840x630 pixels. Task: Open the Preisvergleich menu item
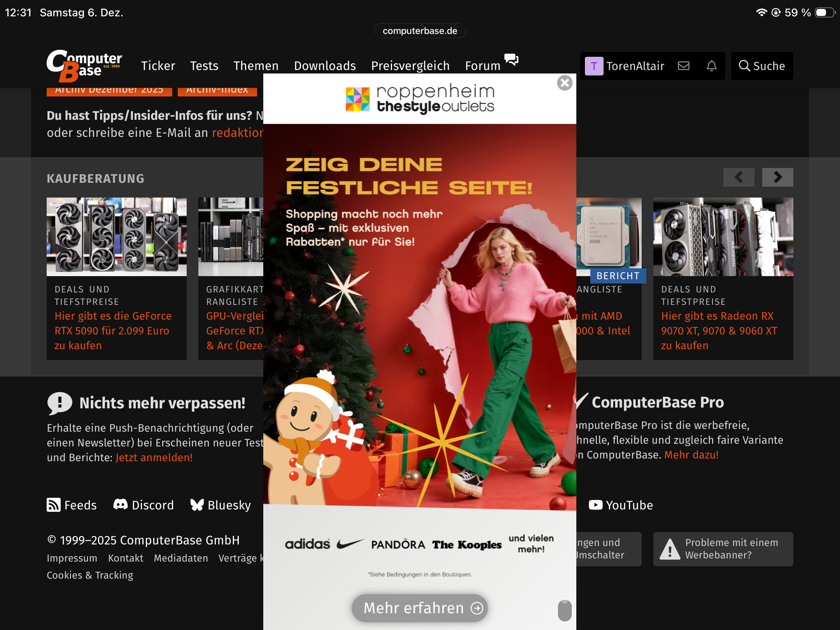(410, 66)
